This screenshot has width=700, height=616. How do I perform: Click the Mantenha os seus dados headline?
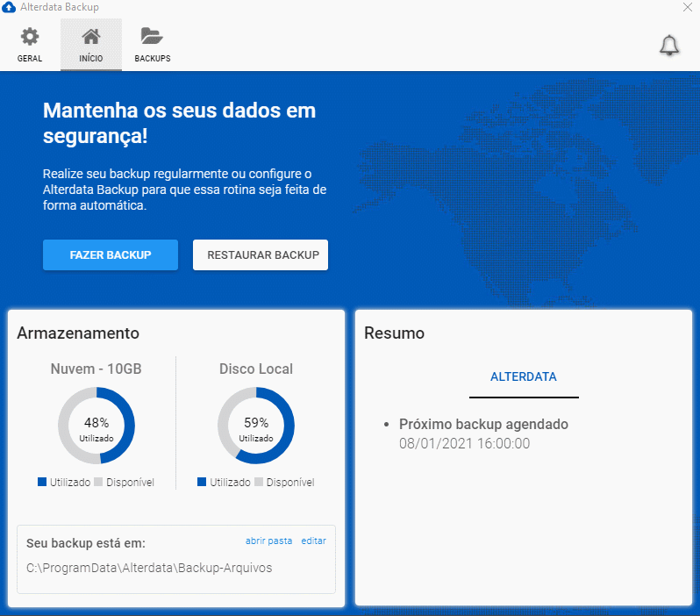pyautogui.click(x=179, y=123)
